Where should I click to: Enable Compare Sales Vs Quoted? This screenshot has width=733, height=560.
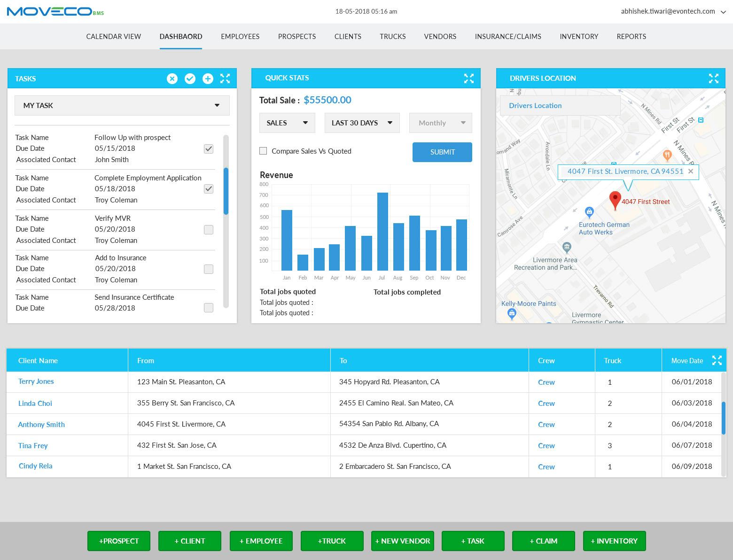263,151
